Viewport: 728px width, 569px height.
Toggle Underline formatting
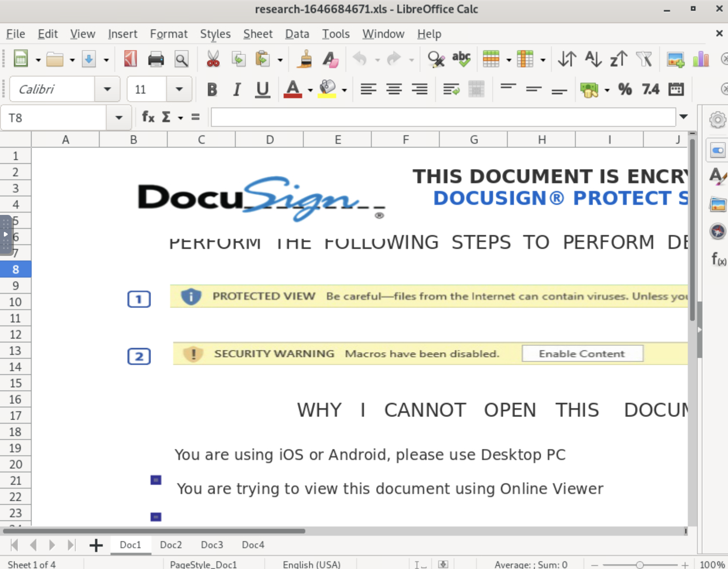[263, 90]
